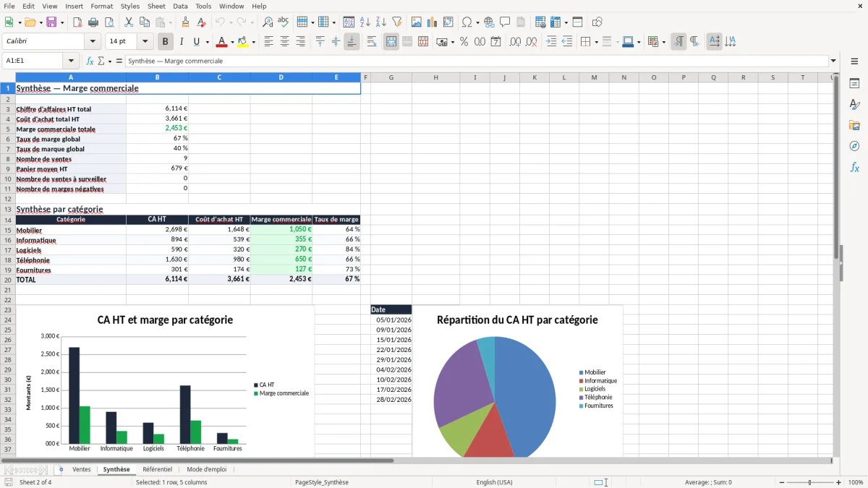Open background color dropdown arrow
Image resolution: width=868 pixels, height=488 pixels.
click(x=254, y=42)
